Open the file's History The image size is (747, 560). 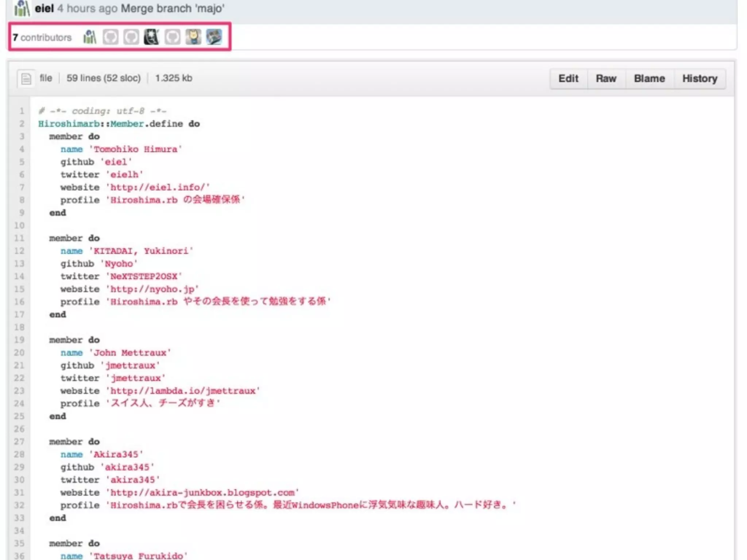point(700,79)
